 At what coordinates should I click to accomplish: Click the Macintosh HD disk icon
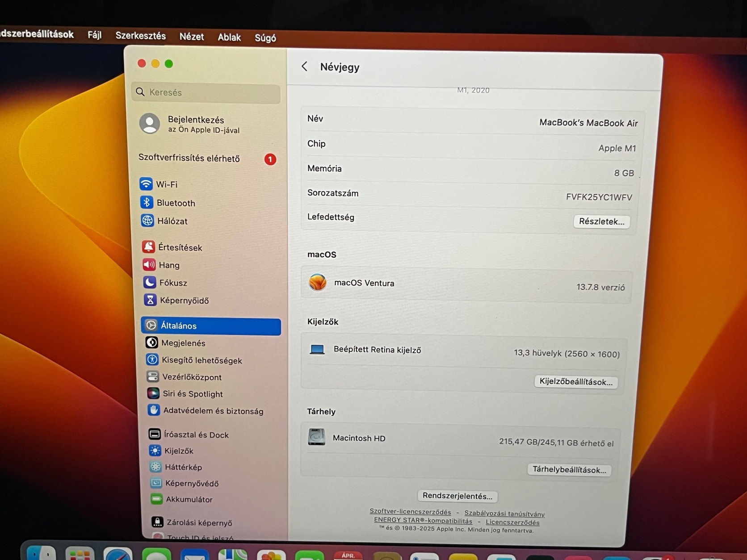click(x=316, y=437)
